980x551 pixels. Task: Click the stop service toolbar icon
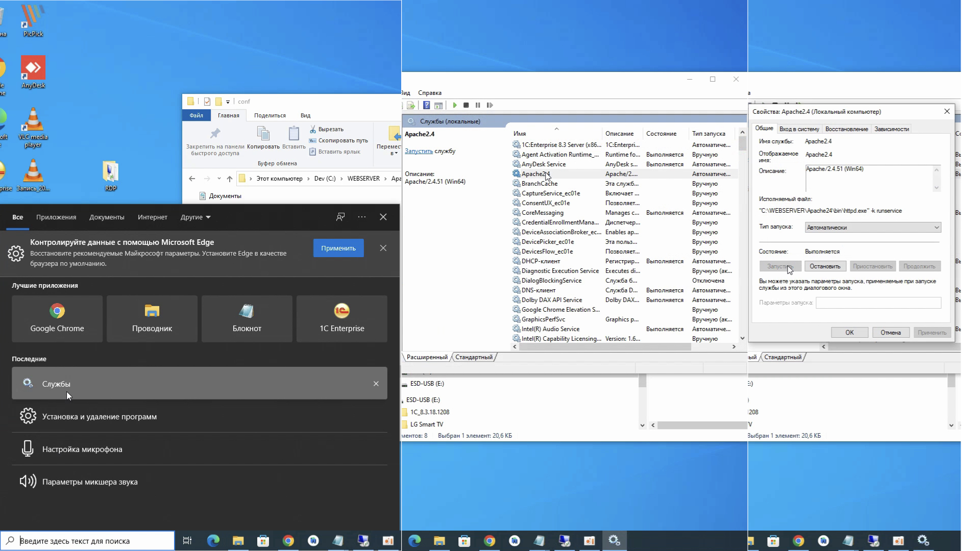pos(466,105)
